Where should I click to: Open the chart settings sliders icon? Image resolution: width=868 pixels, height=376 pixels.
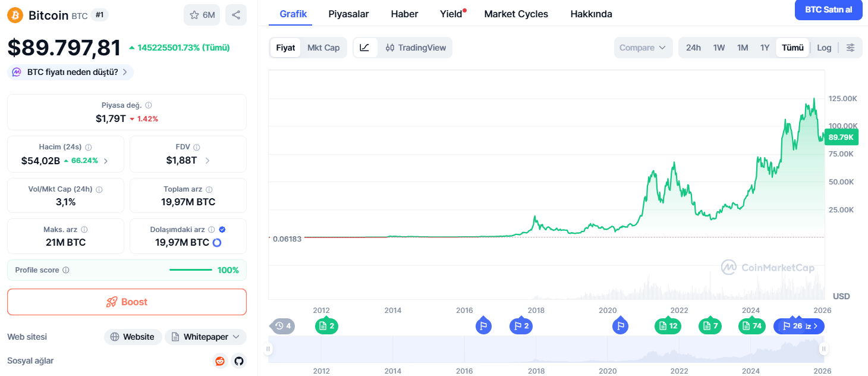[851, 48]
